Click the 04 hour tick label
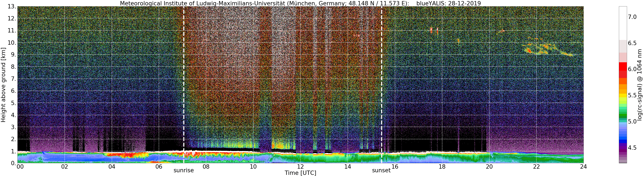This screenshot has height=177, width=644. (112, 167)
